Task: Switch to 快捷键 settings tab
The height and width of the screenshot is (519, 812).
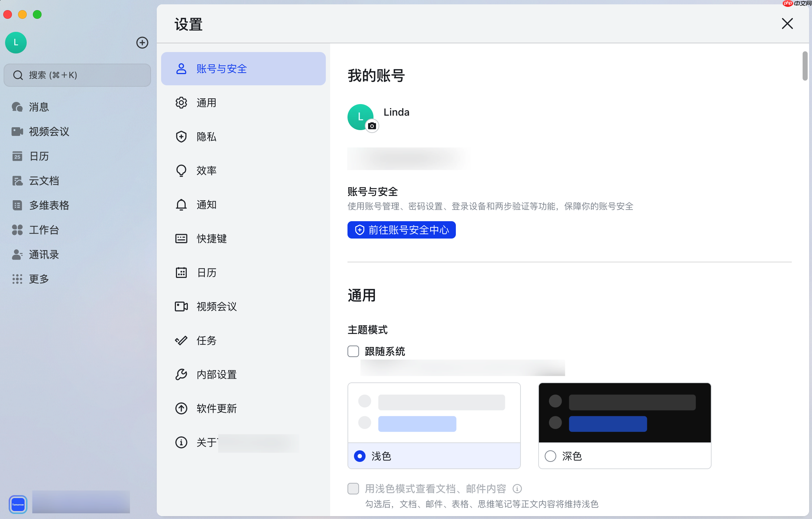Action: coord(211,239)
